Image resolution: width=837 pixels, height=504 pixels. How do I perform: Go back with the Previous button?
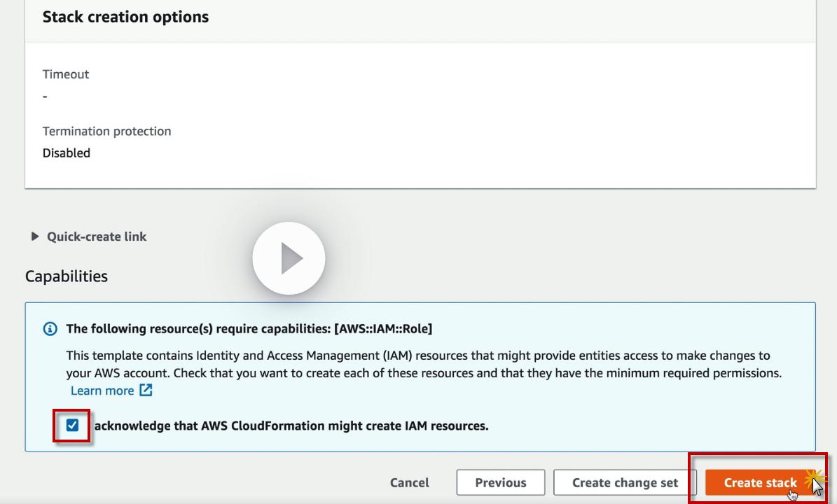click(500, 482)
